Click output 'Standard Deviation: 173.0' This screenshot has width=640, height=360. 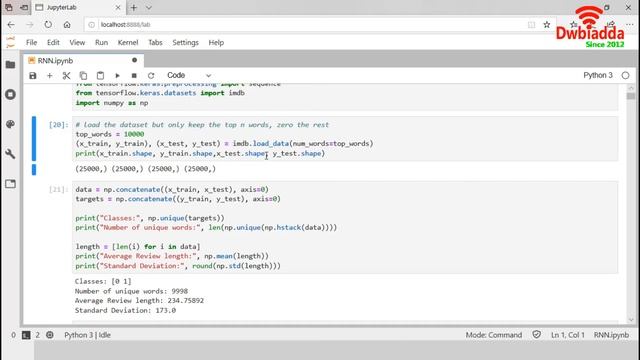[x=125, y=311]
